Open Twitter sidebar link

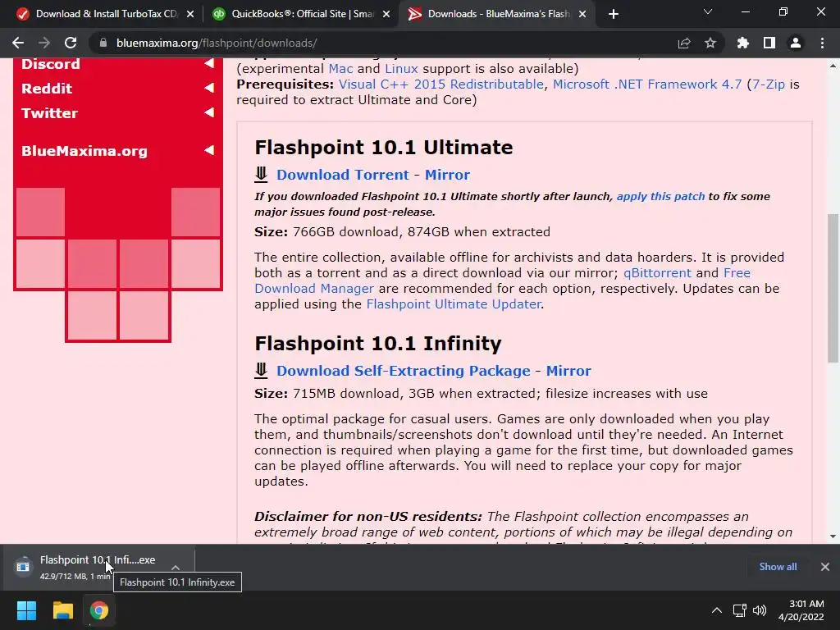[x=49, y=113]
